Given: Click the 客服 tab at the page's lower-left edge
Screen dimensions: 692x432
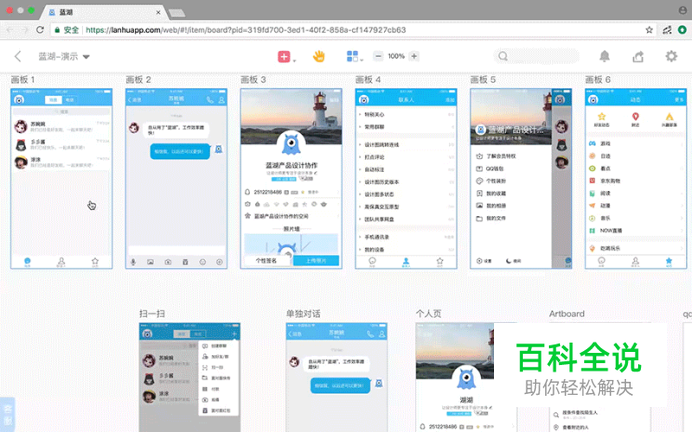Looking at the screenshot, I should (8, 414).
